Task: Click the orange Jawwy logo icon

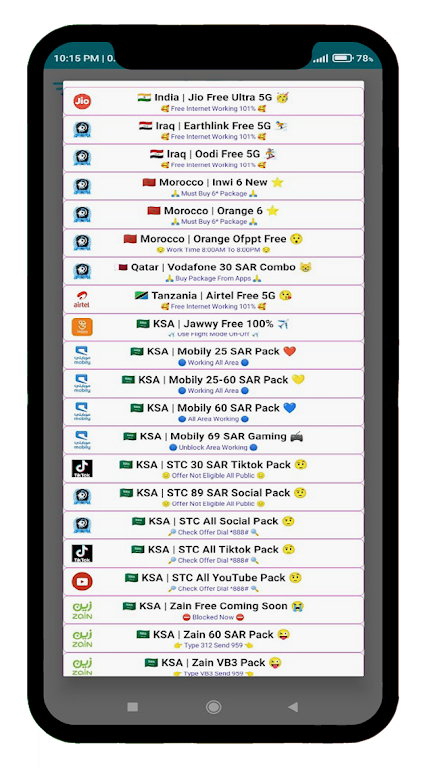Action: pos(82,327)
